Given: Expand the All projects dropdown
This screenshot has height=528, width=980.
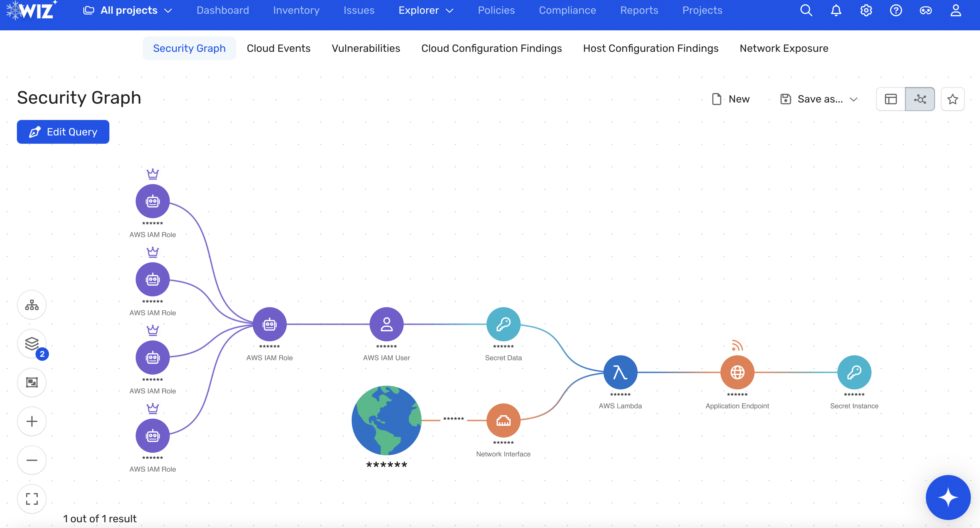Looking at the screenshot, I should (127, 10).
